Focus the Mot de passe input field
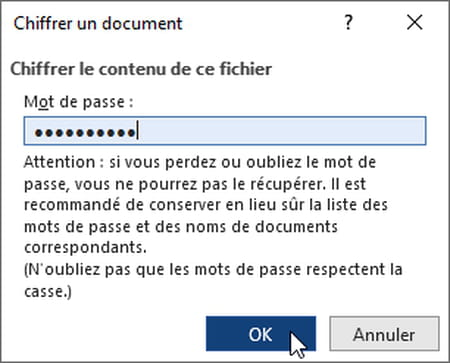The image size is (450, 363). (225, 131)
